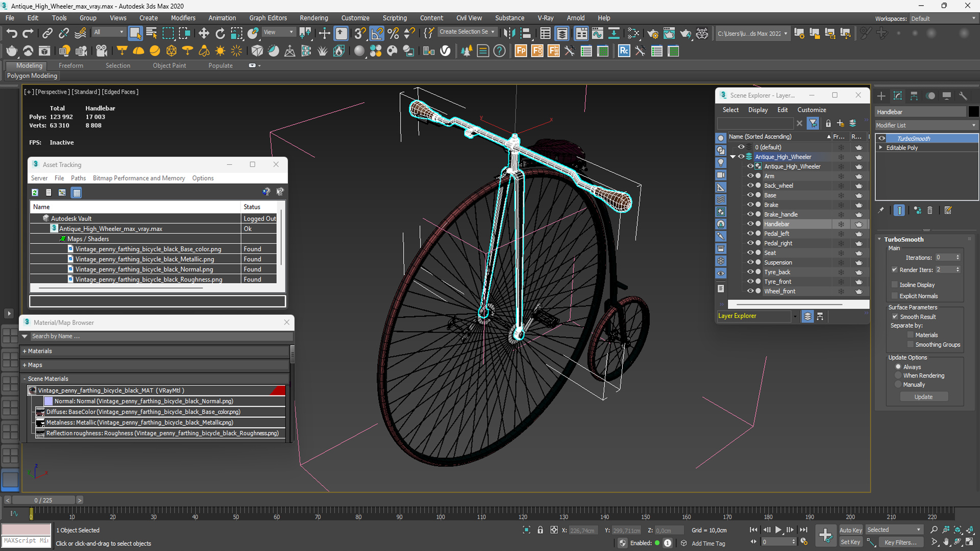The height and width of the screenshot is (551, 980).
Task: Expand the Materials group in browser
Action: (24, 351)
